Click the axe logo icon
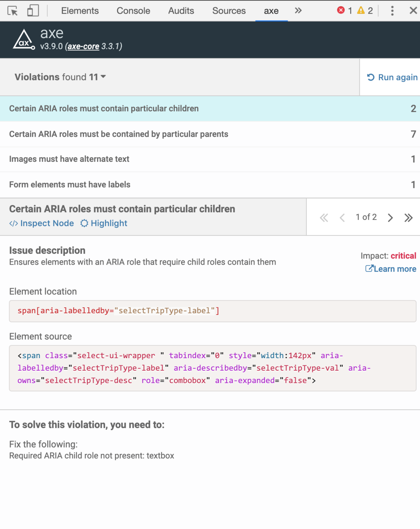 (x=24, y=40)
